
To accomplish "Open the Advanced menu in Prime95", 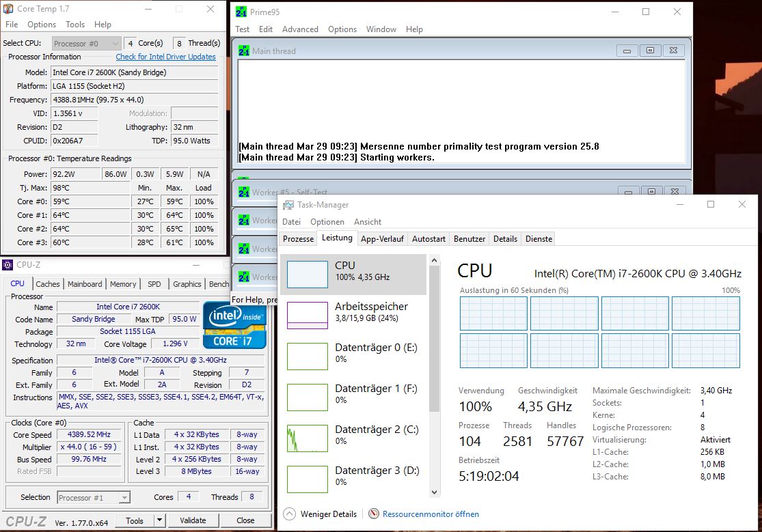I will [x=300, y=29].
